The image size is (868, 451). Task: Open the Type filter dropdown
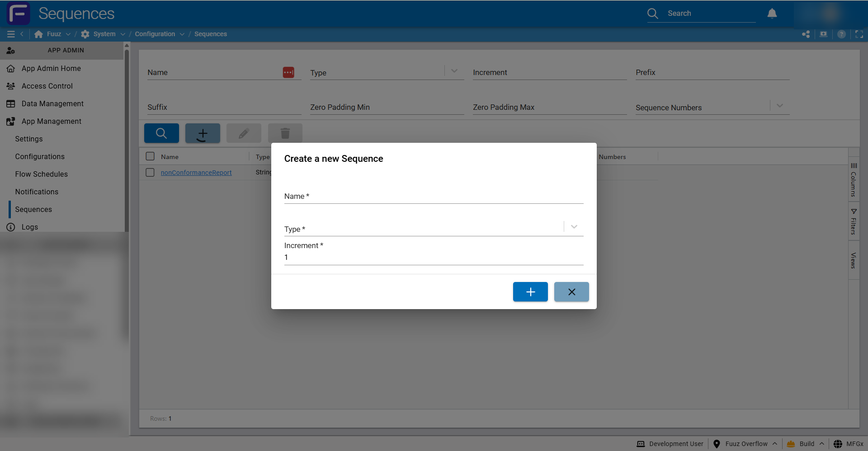coord(454,71)
